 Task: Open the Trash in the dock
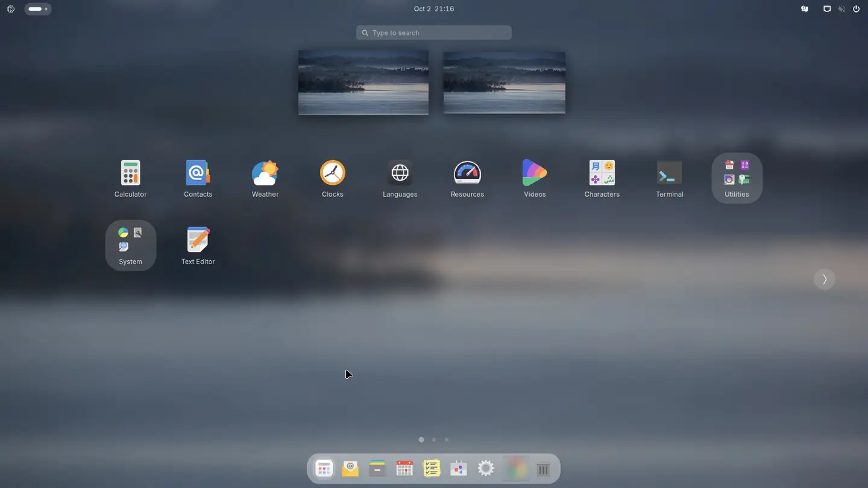[x=543, y=469]
